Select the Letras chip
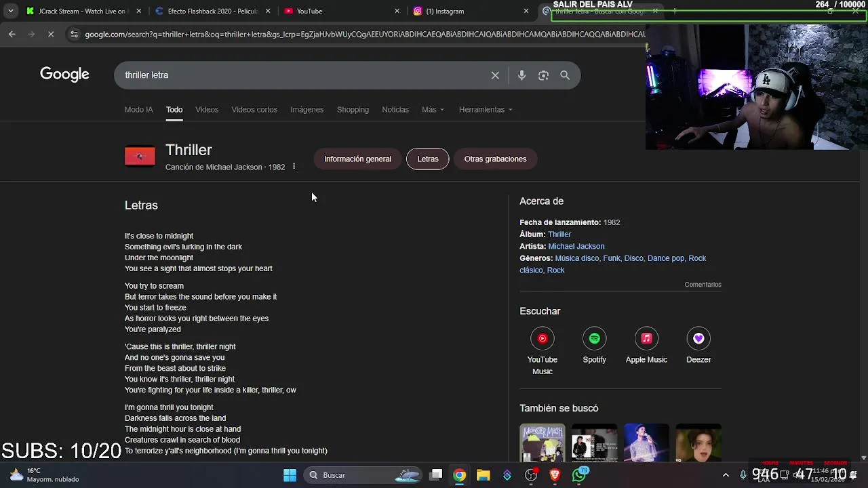868x488 pixels. 428,159
